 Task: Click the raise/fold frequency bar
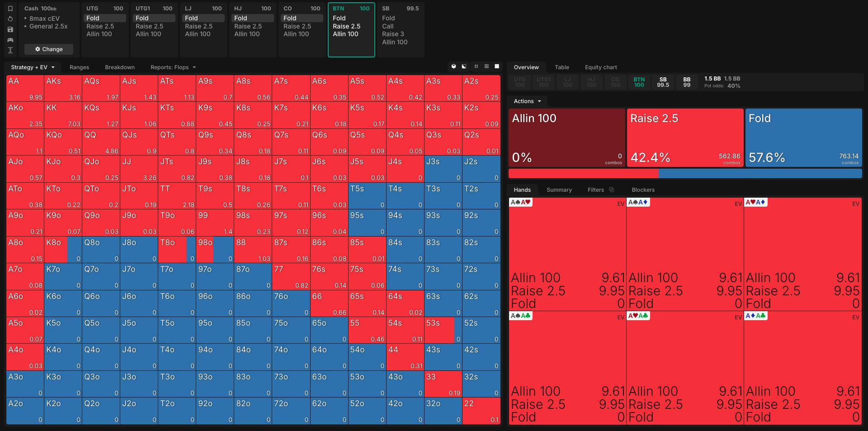click(x=685, y=173)
